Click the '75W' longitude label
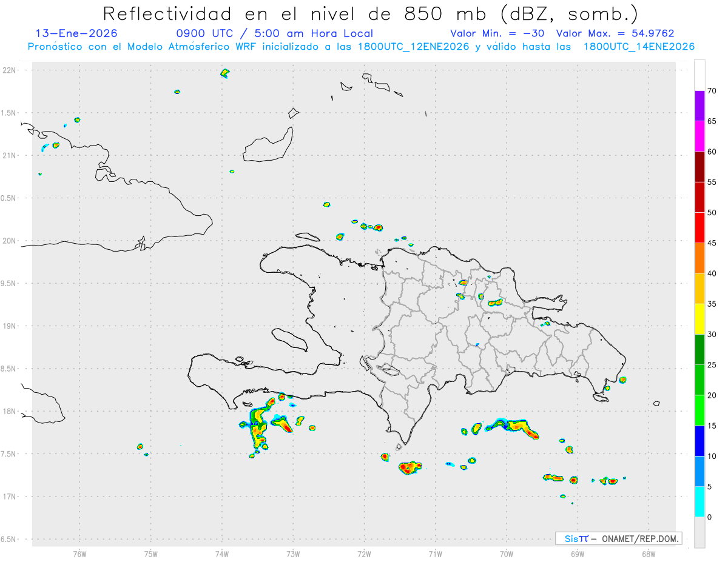This screenshot has height=562, width=728. [x=151, y=554]
